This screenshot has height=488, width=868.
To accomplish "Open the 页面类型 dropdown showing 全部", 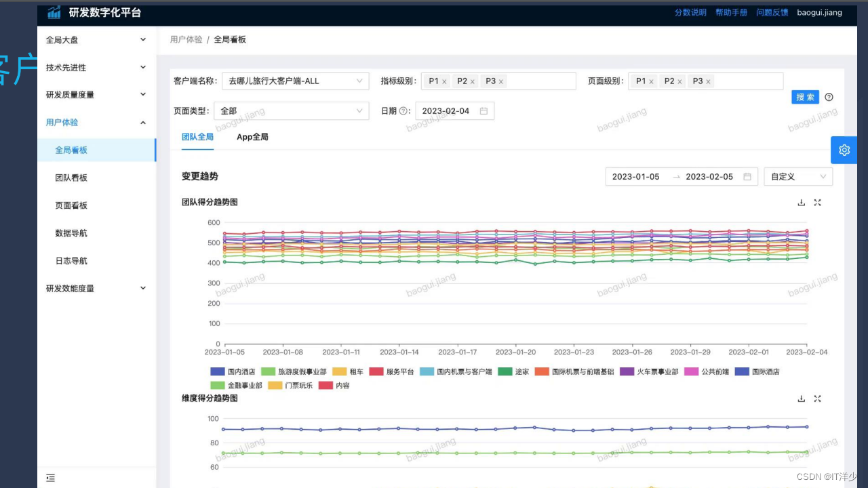I will 292,111.
